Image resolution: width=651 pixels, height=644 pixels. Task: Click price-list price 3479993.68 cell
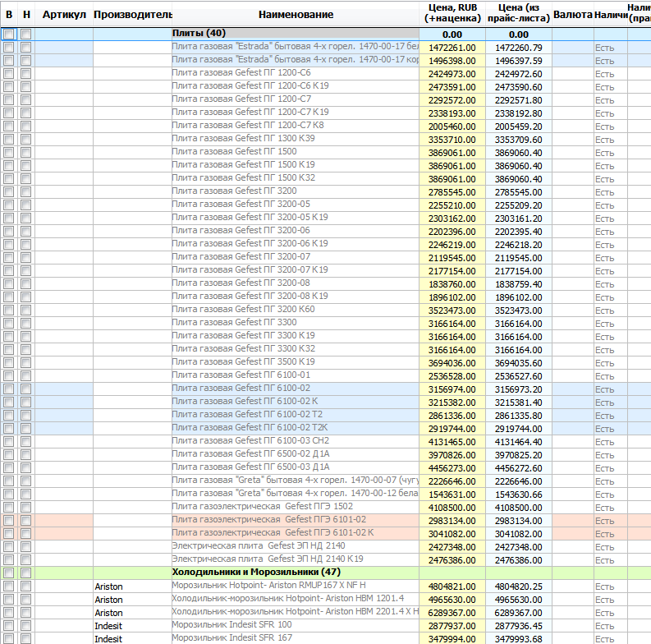pos(519,639)
